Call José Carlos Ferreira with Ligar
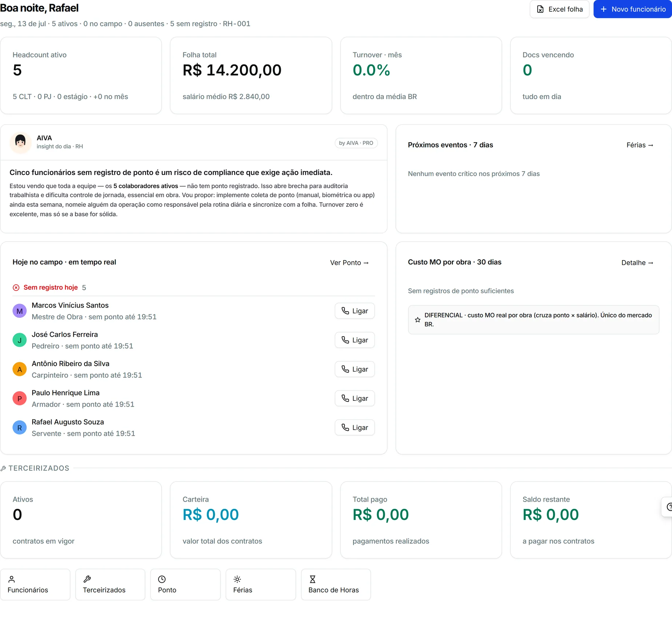 (355, 340)
